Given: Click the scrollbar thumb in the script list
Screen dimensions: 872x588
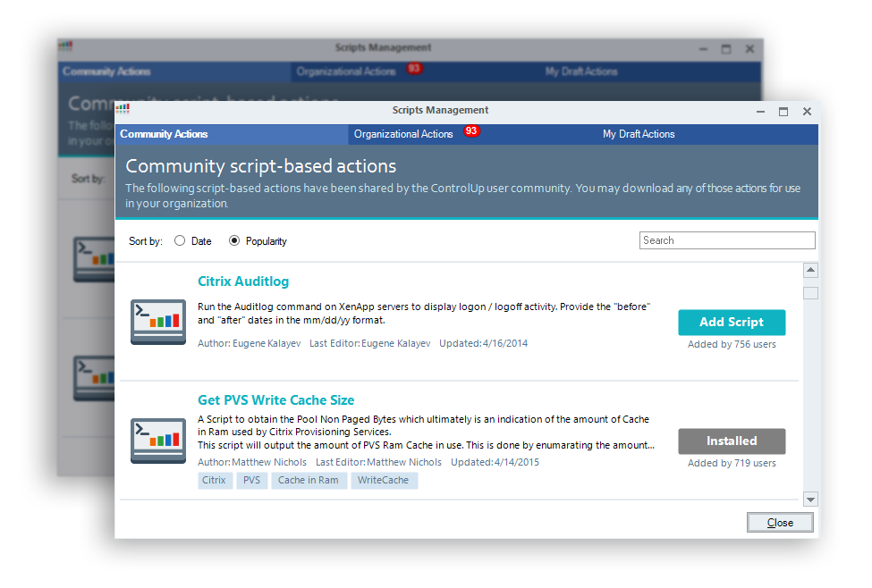Looking at the screenshot, I should point(810,293).
